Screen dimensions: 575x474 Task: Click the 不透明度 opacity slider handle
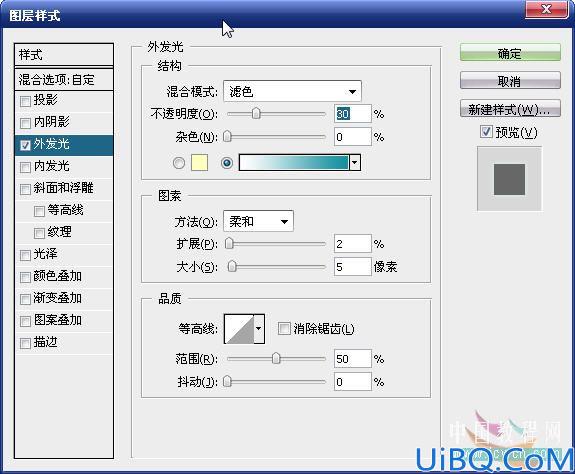(256, 113)
